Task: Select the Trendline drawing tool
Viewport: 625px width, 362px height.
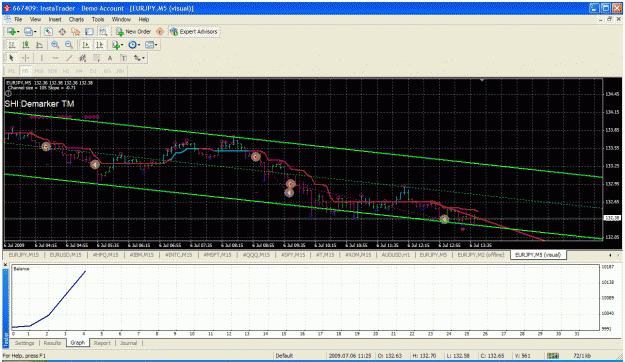Action: coord(69,58)
